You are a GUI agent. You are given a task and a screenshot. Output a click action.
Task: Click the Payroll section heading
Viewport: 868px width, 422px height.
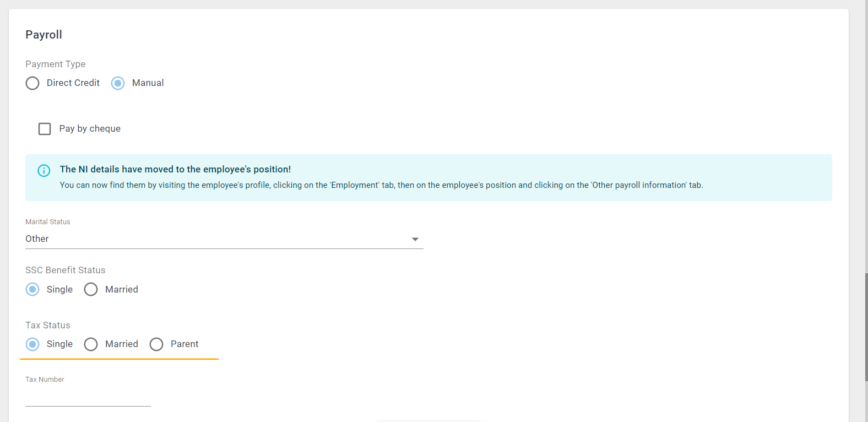[x=44, y=35]
